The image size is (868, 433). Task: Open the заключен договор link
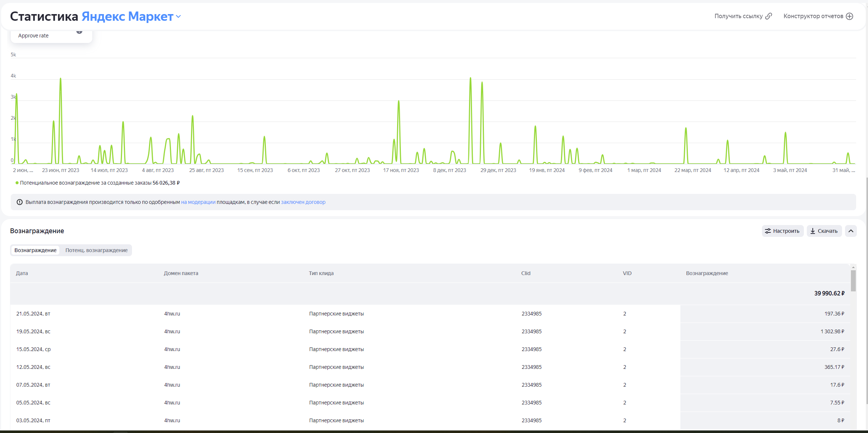303,202
